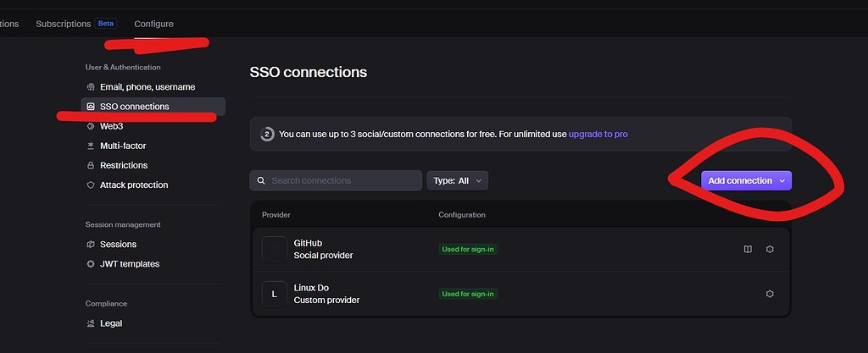Image resolution: width=868 pixels, height=353 pixels.
Task: Open the Multi-factor sidebar item
Action: [123, 146]
